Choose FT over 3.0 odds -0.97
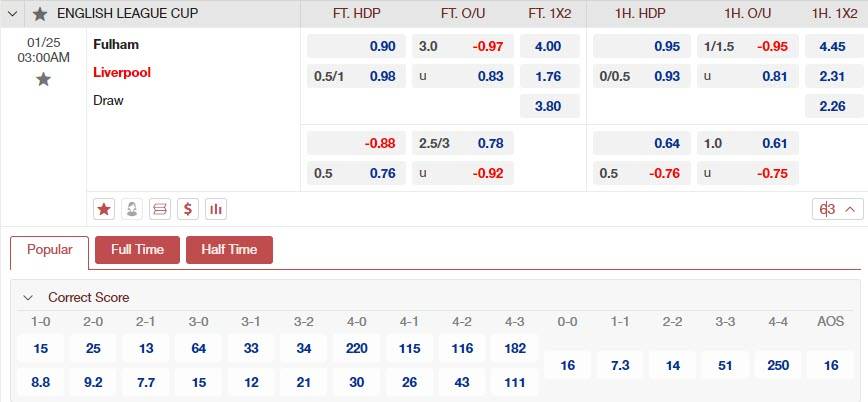 point(464,46)
